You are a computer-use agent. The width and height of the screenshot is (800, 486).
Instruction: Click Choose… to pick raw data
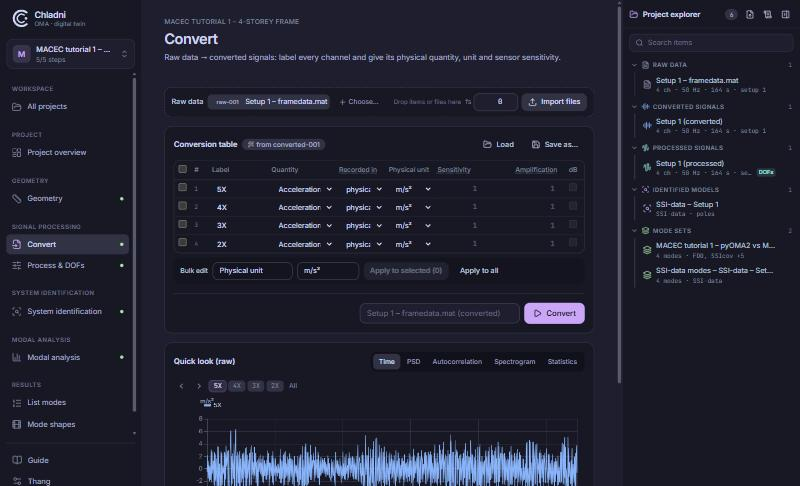[x=359, y=102]
